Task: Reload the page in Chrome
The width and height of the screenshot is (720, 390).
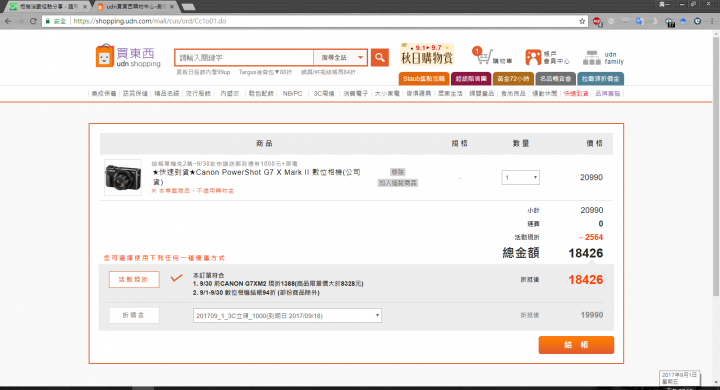Action: (x=33, y=21)
